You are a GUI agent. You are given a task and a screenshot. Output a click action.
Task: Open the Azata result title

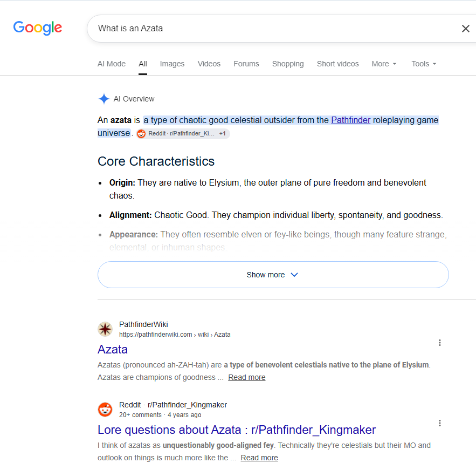tap(113, 349)
